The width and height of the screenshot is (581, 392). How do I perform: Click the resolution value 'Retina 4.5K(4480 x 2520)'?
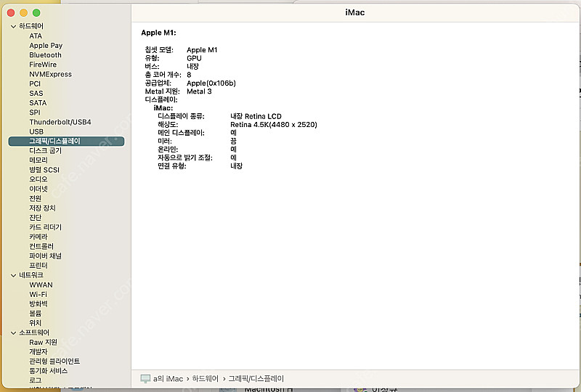tap(274, 124)
